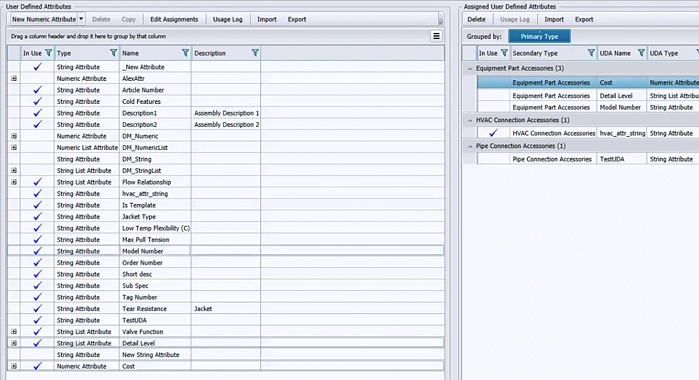Image resolution: width=699 pixels, height=380 pixels.
Task: Expand the AlexAttr row
Action: coord(14,78)
